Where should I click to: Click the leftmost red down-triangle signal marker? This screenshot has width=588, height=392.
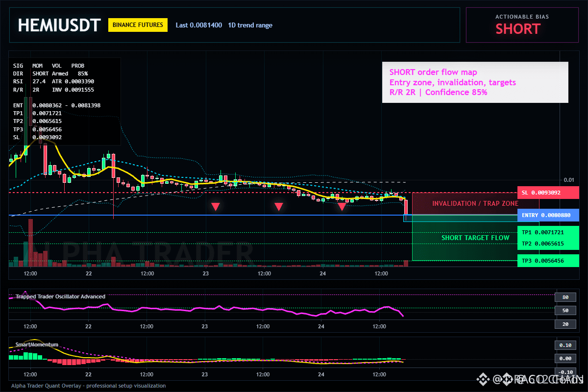click(215, 207)
